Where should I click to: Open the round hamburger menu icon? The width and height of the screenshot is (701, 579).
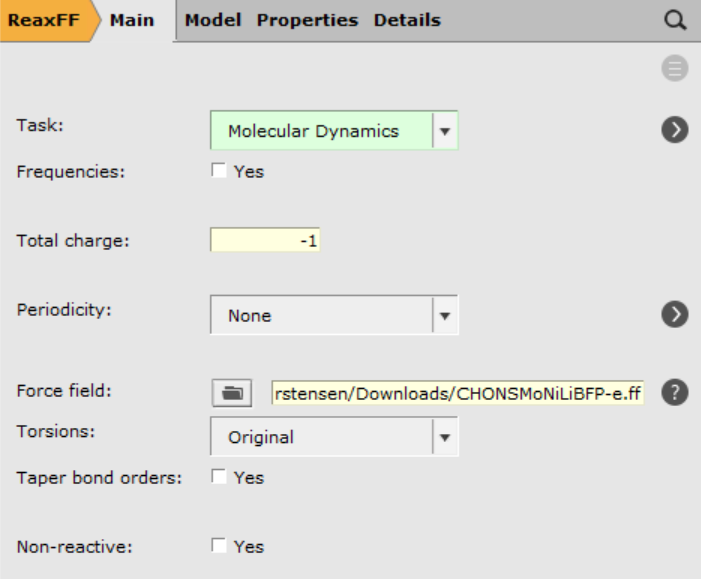pos(675,68)
